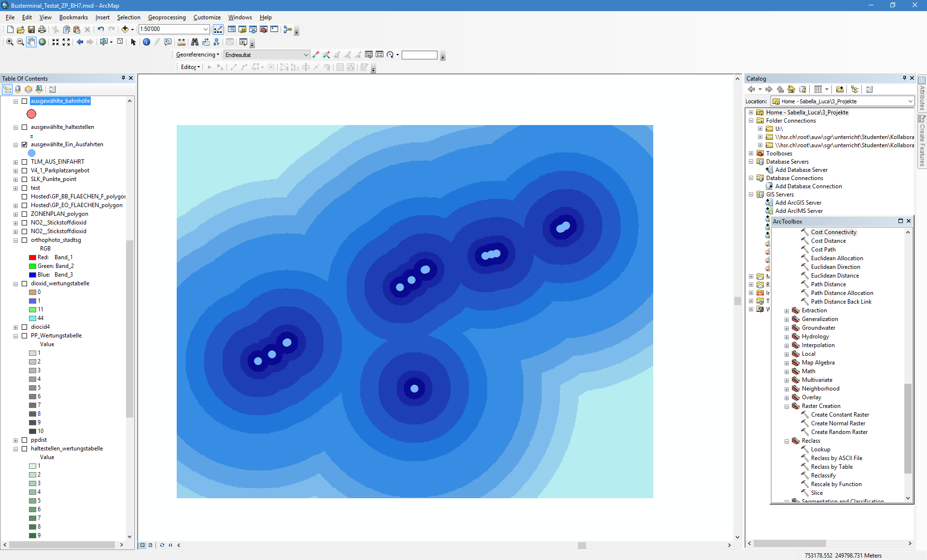Image resolution: width=927 pixels, height=560 pixels.
Task: Click the red ausgewählte_bahnhöfe symbol swatch
Action: [x=31, y=114]
